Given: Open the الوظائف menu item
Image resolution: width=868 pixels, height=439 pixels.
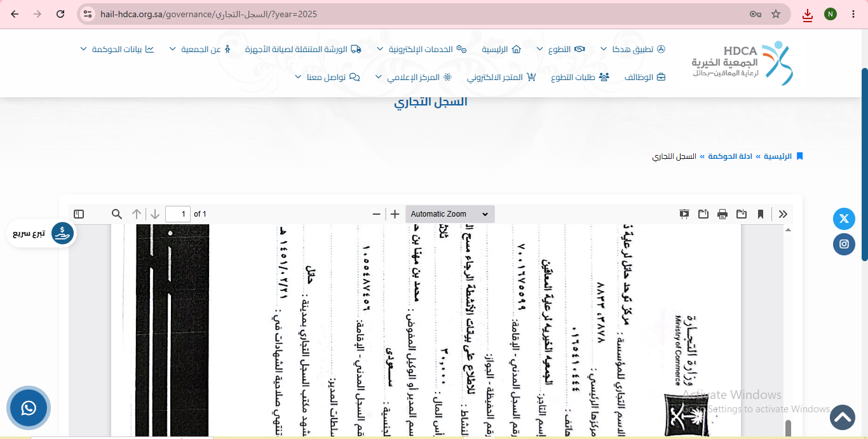Looking at the screenshot, I should pos(644,77).
